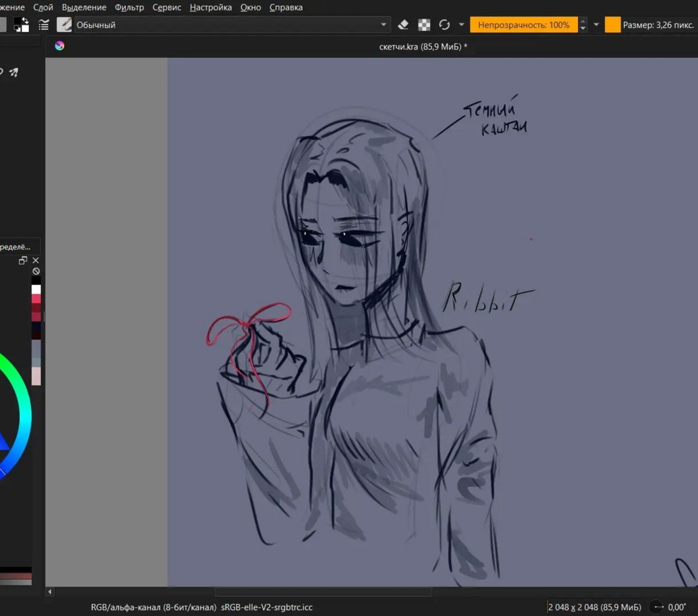
Task: Open the Слой menu
Action: click(x=43, y=8)
